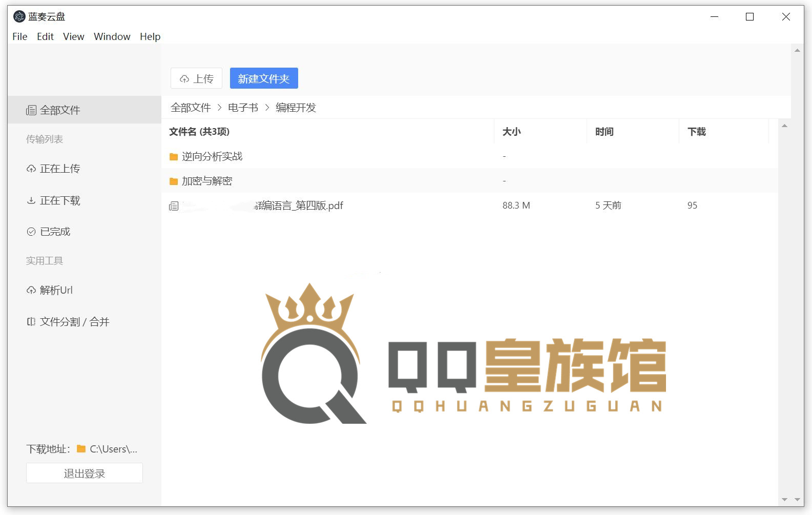The height and width of the screenshot is (515, 812).
Task: Click the split icon beside 文件分割
Action: (x=31, y=322)
